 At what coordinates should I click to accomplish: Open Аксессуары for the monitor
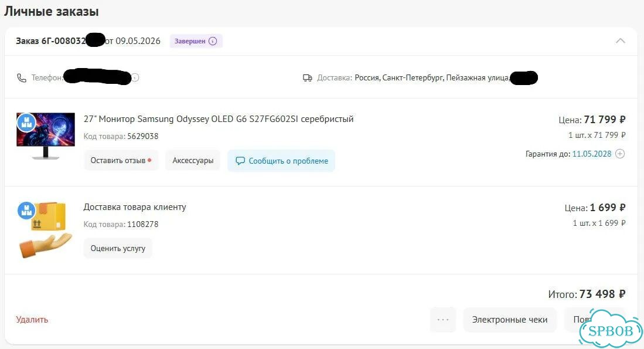[x=193, y=160]
